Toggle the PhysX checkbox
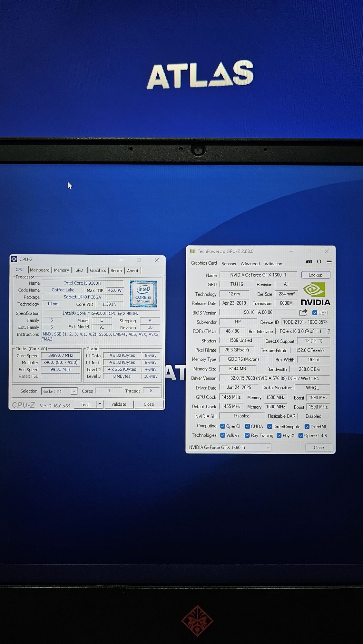Screen dimensions: 363x644 point(279,436)
